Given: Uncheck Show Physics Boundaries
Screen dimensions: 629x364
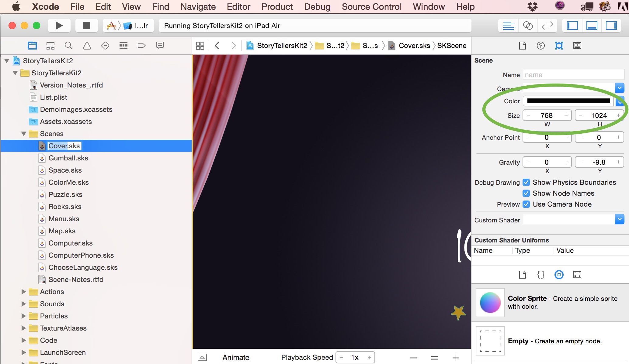Looking at the screenshot, I should (x=526, y=182).
